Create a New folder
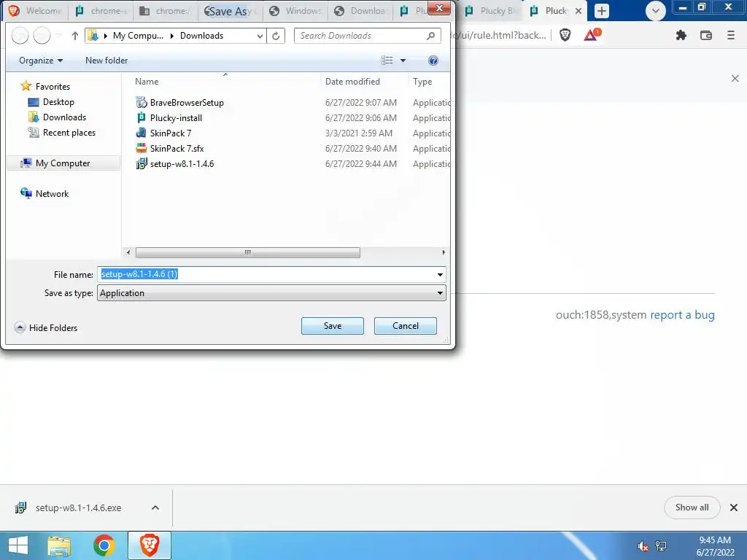Image resolution: width=747 pixels, height=560 pixels. coord(107,61)
